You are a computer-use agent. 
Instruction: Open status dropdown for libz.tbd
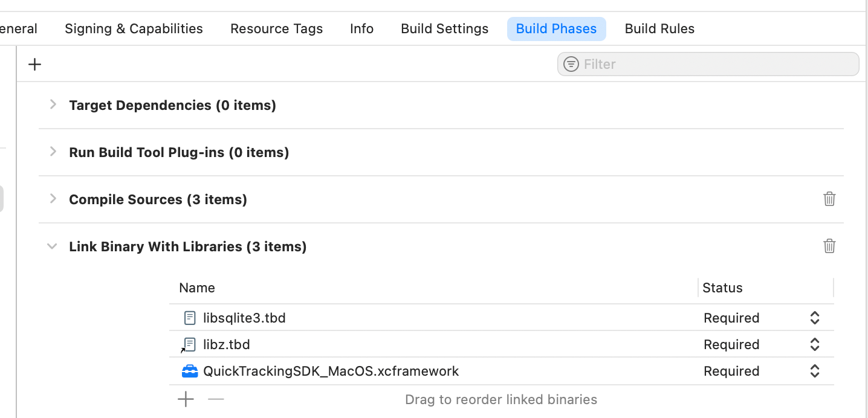pos(814,344)
